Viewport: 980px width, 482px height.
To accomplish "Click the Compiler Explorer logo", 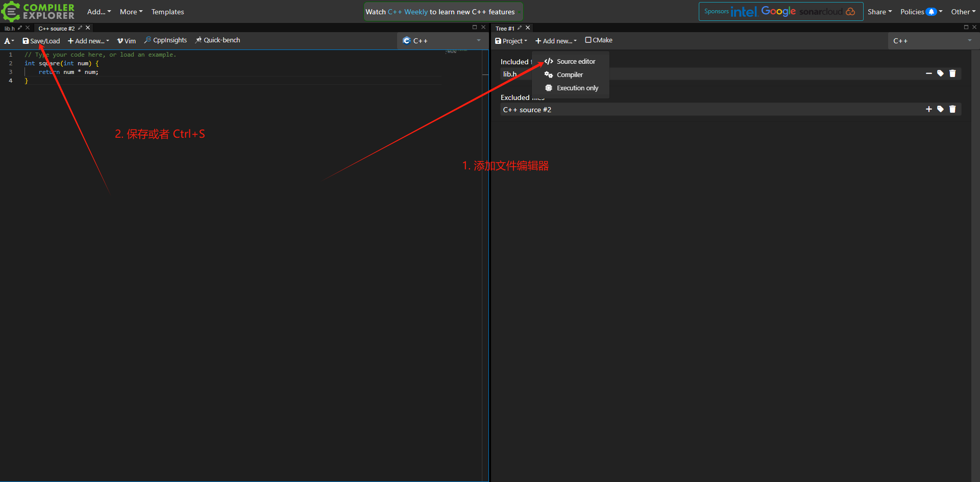I will pyautogui.click(x=38, y=11).
